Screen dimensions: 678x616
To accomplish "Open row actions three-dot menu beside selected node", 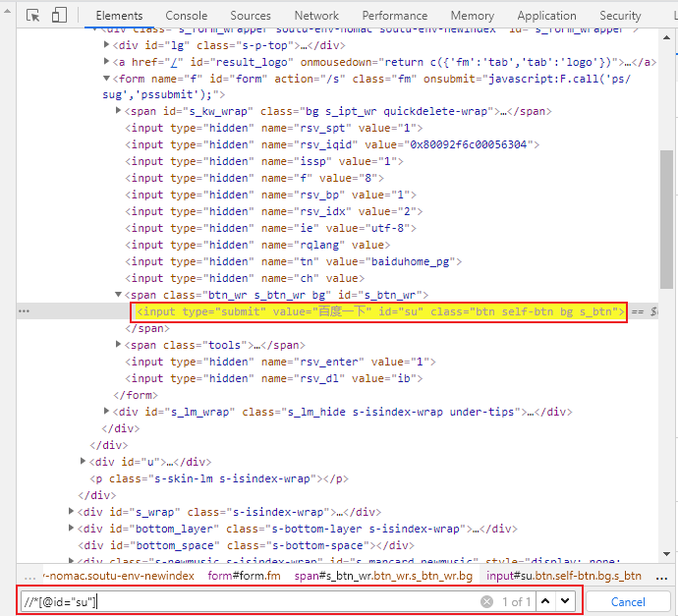I will coord(25,311).
